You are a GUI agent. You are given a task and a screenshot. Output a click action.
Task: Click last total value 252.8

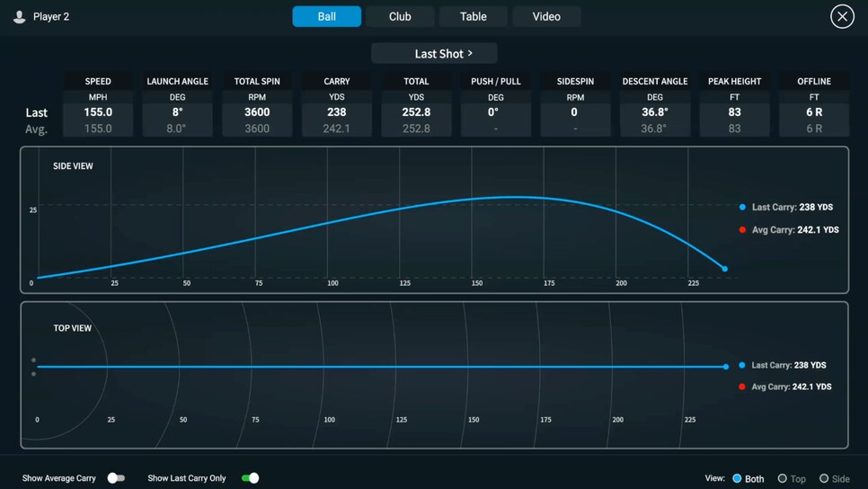pyautogui.click(x=416, y=112)
